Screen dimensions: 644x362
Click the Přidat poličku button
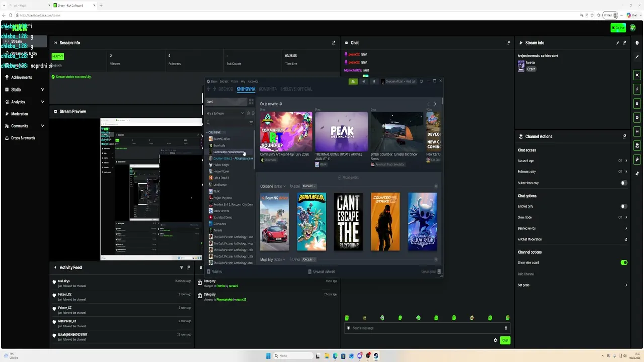[349, 178]
